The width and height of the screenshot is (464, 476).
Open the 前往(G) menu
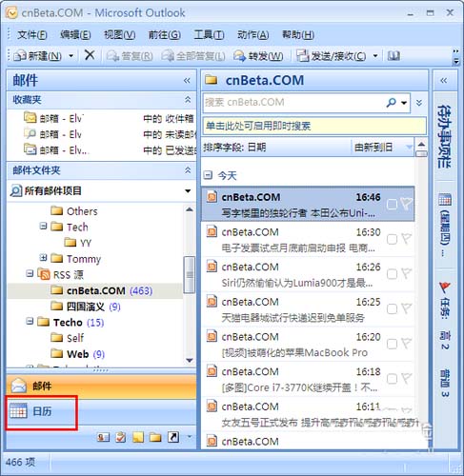tap(165, 34)
